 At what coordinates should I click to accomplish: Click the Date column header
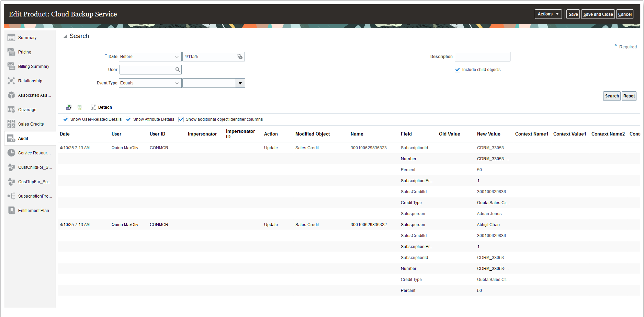65,134
